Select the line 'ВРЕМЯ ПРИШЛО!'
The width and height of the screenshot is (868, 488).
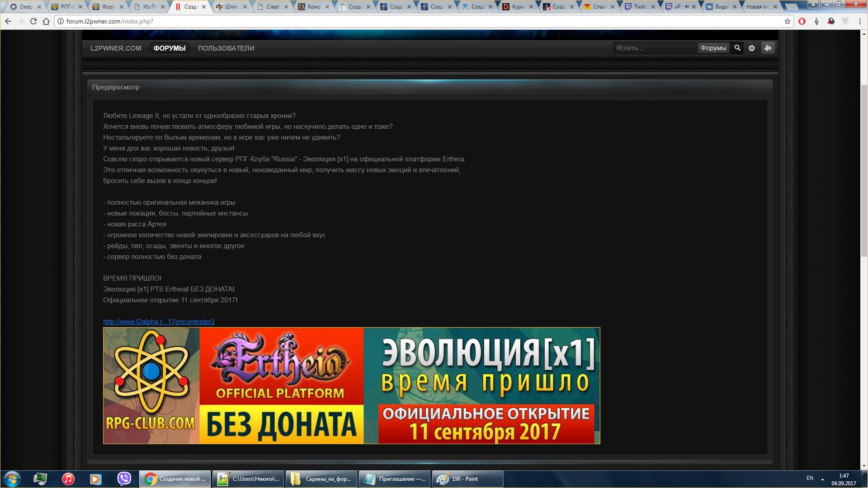coord(132,278)
